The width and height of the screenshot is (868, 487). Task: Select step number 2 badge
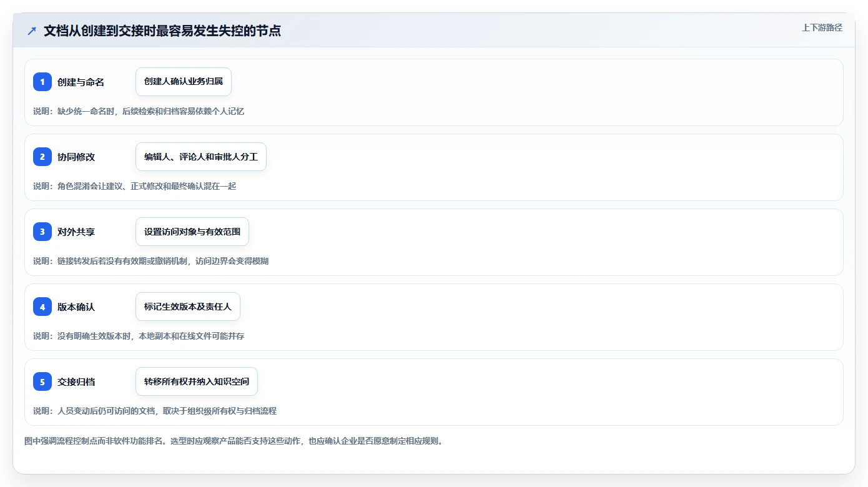(x=42, y=157)
